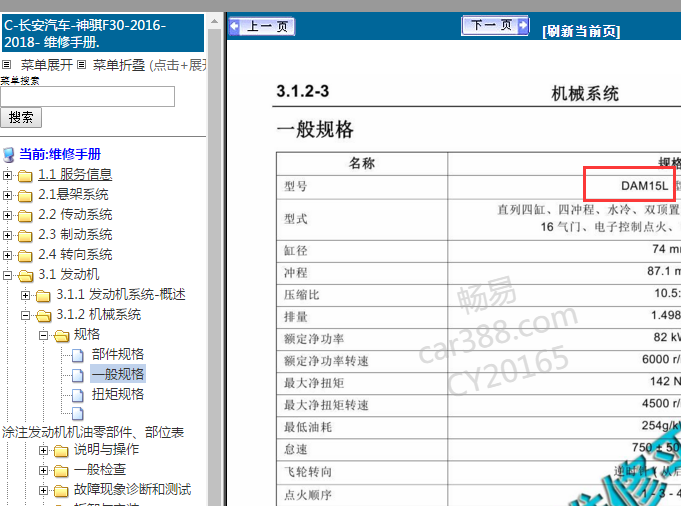Click the DAM15L model value cell

pyautogui.click(x=645, y=186)
